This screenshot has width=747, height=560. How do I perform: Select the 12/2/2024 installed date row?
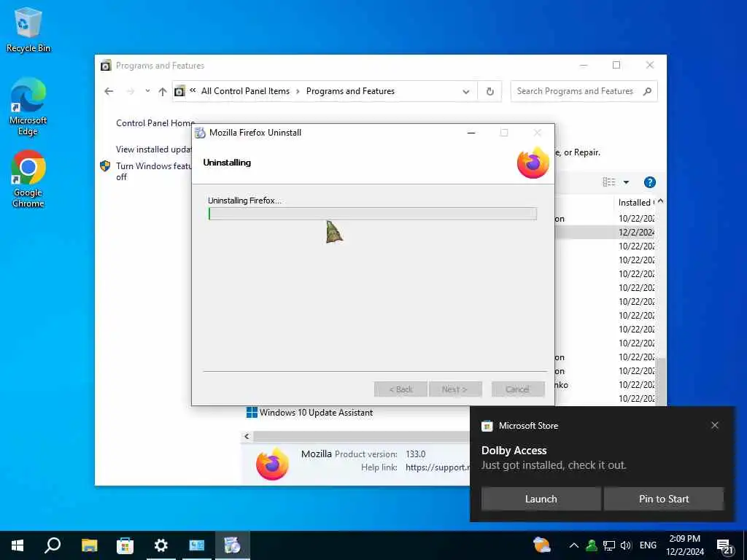[x=635, y=232]
